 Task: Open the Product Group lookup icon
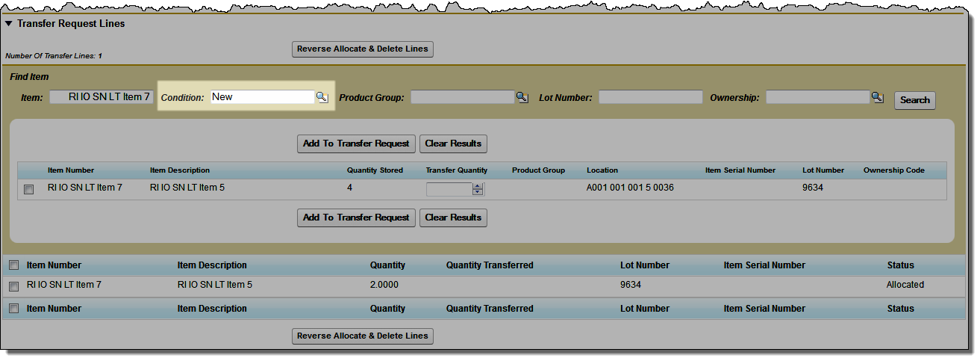click(522, 97)
